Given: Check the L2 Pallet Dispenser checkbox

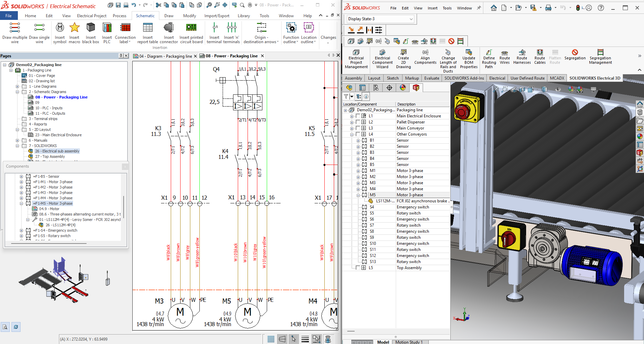Looking at the screenshot, I should pyautogui.click(x=358, y=122).
